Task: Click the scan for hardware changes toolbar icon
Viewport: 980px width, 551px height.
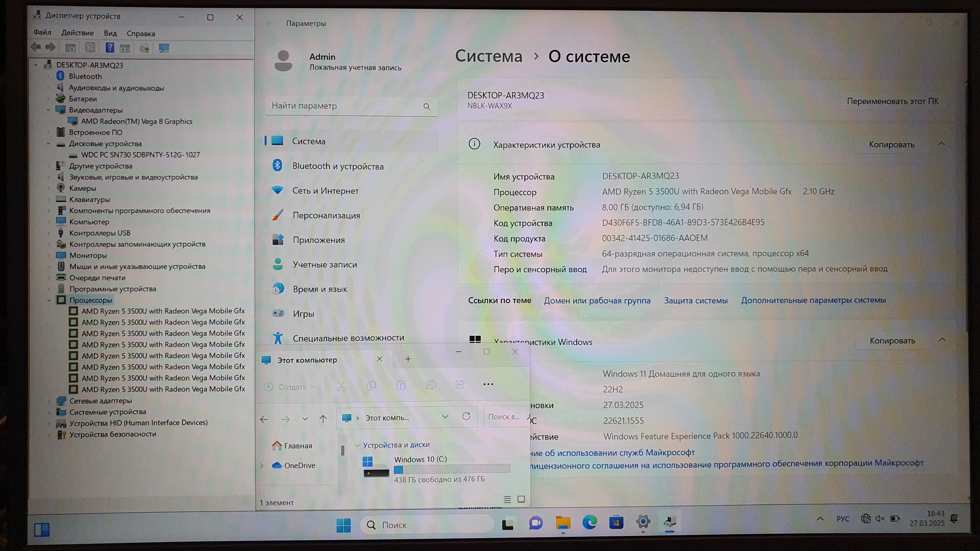Action: tap(164, 48)
